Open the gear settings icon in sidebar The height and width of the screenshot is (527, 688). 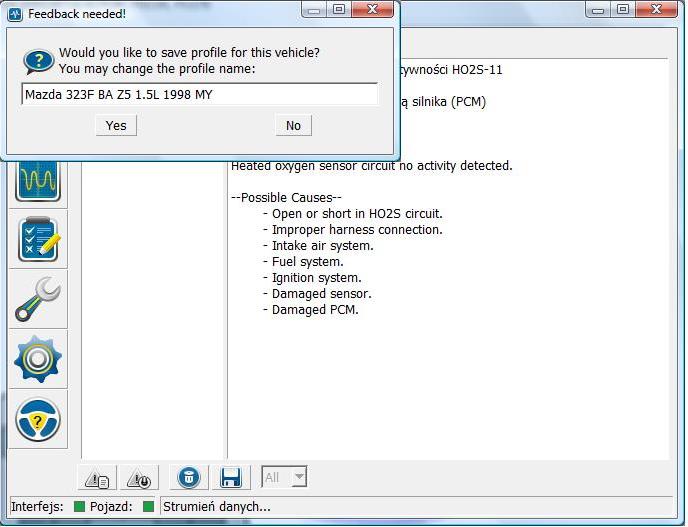point(38,359)
